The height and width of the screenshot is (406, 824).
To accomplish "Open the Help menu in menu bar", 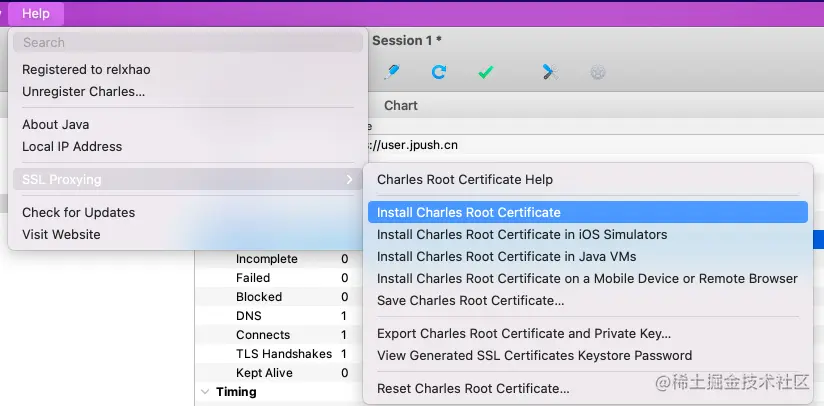I will click(36, 14).
